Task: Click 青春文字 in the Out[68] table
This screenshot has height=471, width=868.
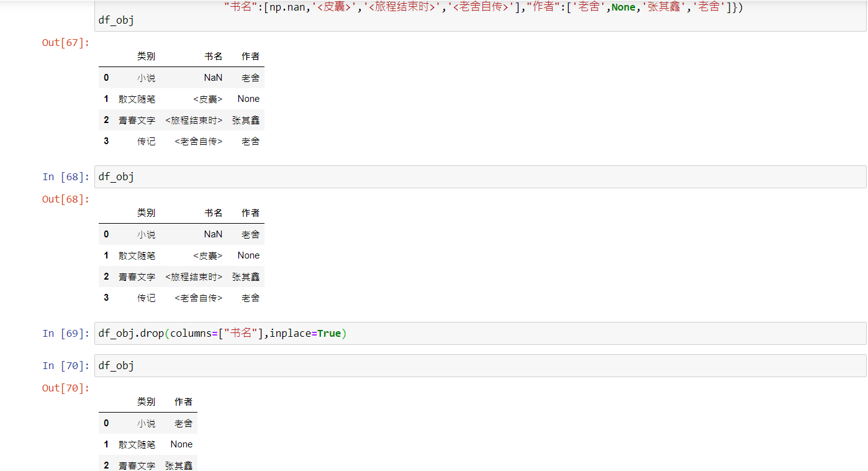Action: click(137, 277)
